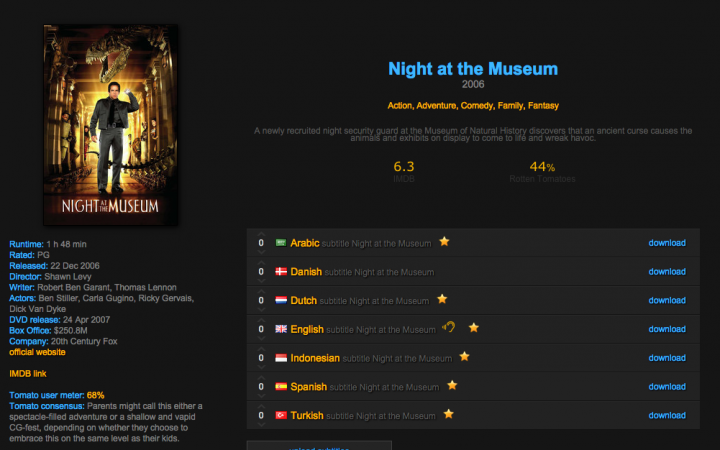Click the Night at the Museum title
The width and height of the screenshot is (720, 450).
coord(473,69)
